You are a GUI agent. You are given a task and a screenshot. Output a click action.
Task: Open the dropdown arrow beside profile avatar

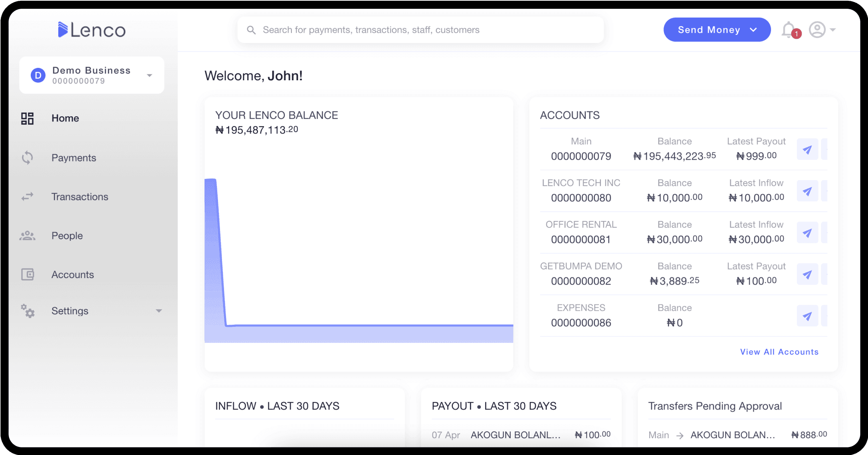pyautogui.click(x=833, y=30)
